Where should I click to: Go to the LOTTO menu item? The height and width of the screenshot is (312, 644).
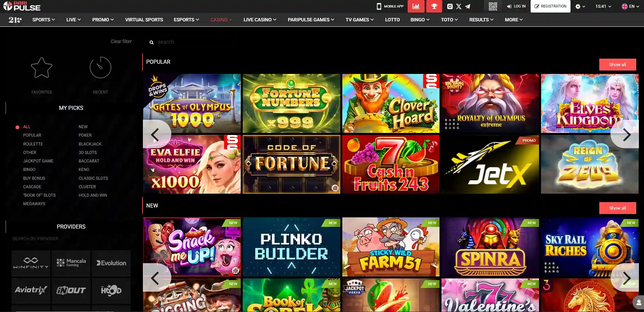[x=392, y=20]
